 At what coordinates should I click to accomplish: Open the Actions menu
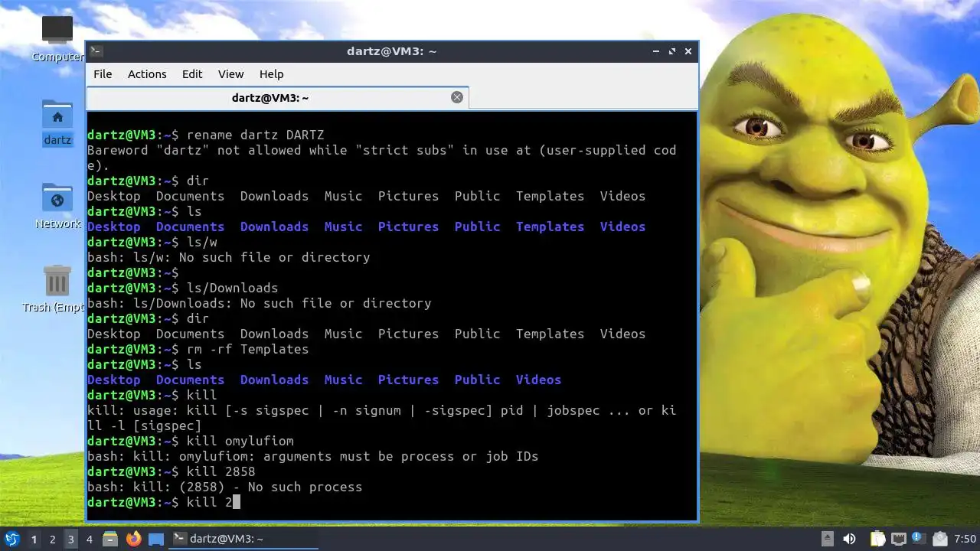[x=147, y=74]
